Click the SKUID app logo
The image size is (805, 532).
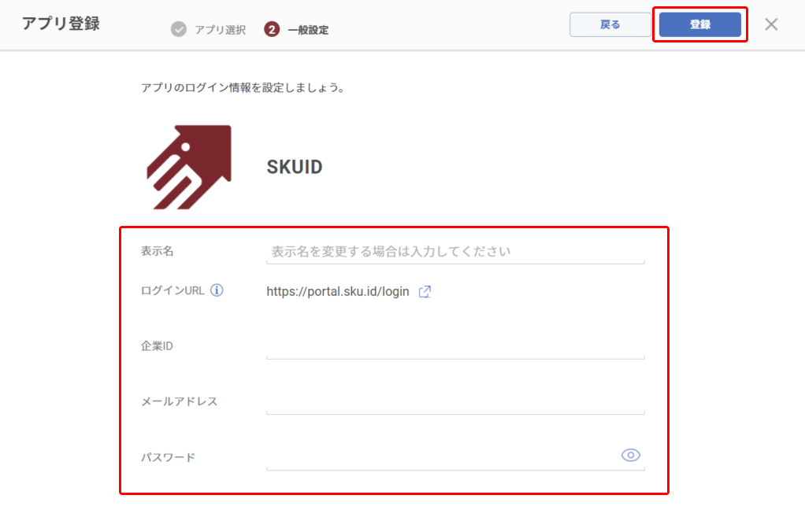189,167
